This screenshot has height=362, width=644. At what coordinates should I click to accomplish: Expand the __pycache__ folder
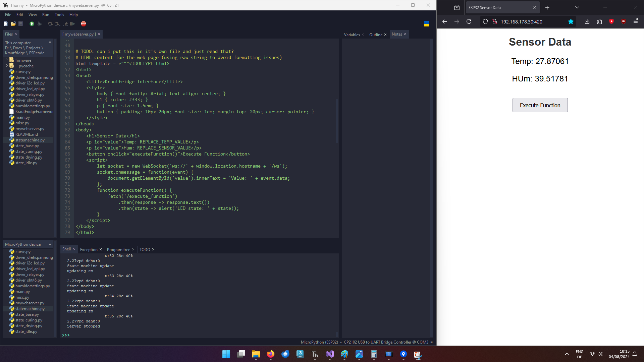[6, 66]
